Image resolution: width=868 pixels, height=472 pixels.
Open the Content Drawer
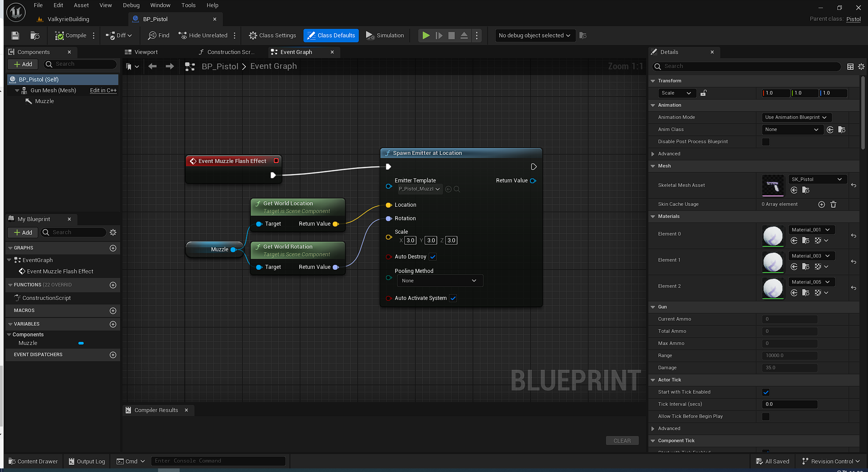[33, 461]
